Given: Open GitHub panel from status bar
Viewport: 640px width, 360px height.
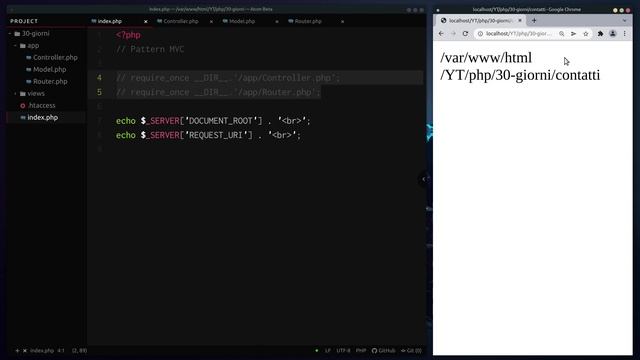Looking at the screenshot, I should (x=384, y=351).
